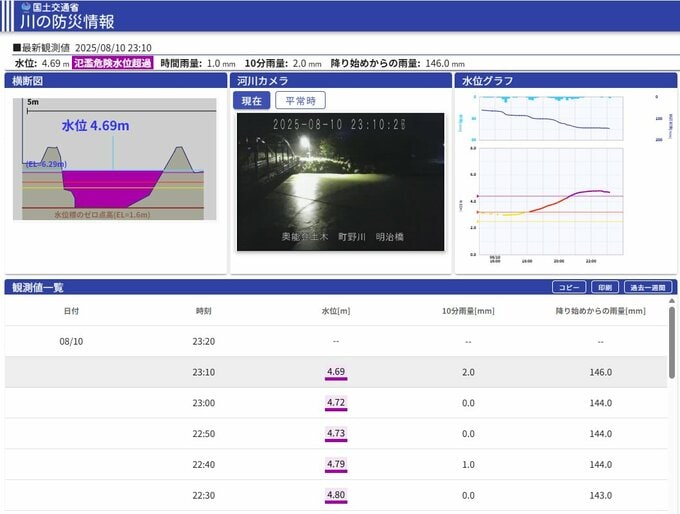
Task: Click the 4.72 water level value
Action: pos(336,403)
